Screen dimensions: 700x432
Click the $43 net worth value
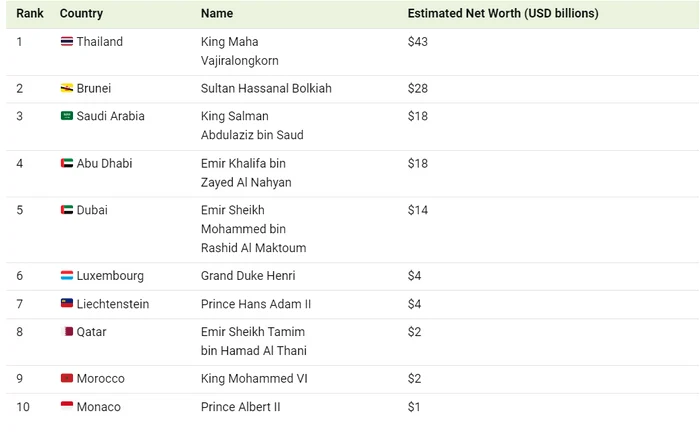point(417,42)
